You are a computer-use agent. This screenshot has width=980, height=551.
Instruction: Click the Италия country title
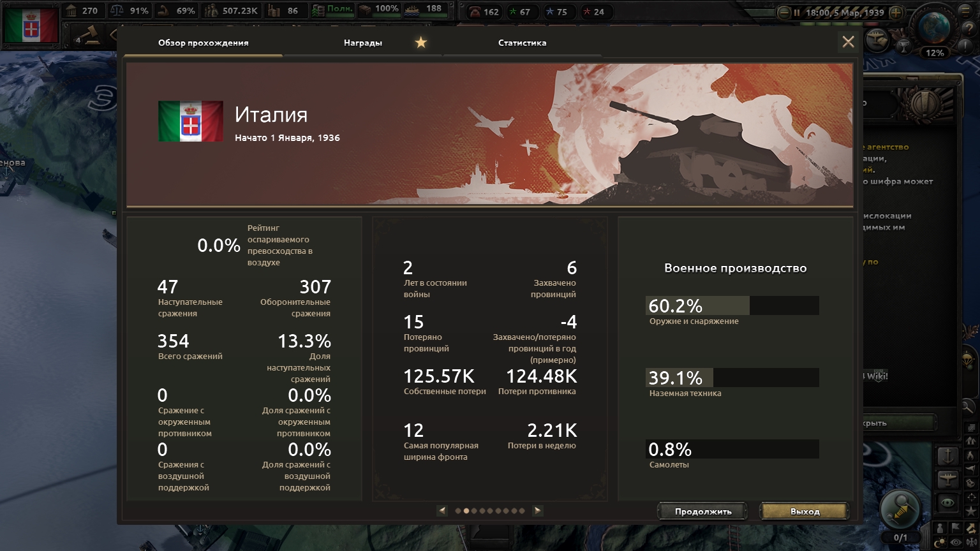pos(271,115)
